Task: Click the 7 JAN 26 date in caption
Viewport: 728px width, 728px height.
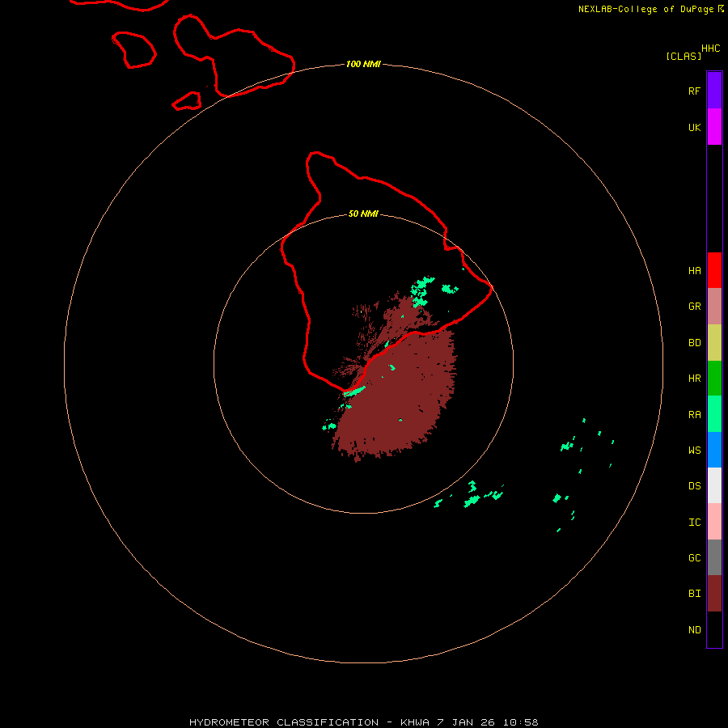Action: tap(466, 722)
